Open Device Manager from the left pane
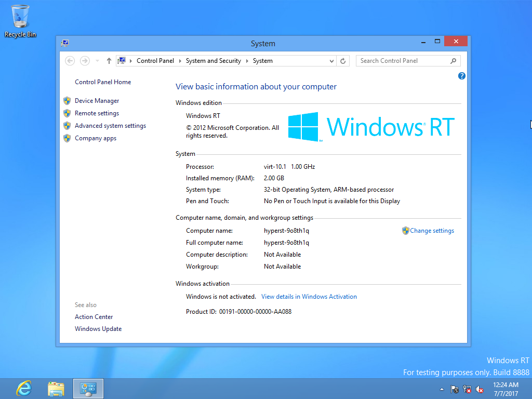Screen dimensions: 532x399 pyautogui.click(x=97, y=101)
